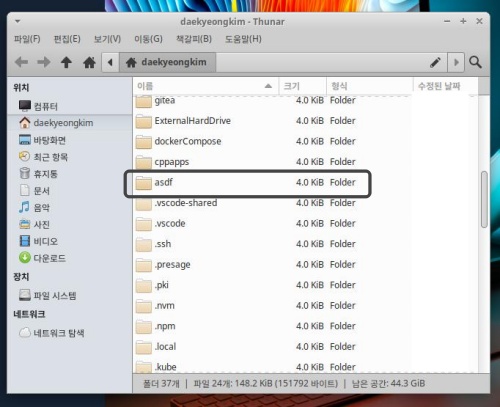500x407 pixels.
Task: Select the asdf folder row
Action: click(x=247, y=183)
